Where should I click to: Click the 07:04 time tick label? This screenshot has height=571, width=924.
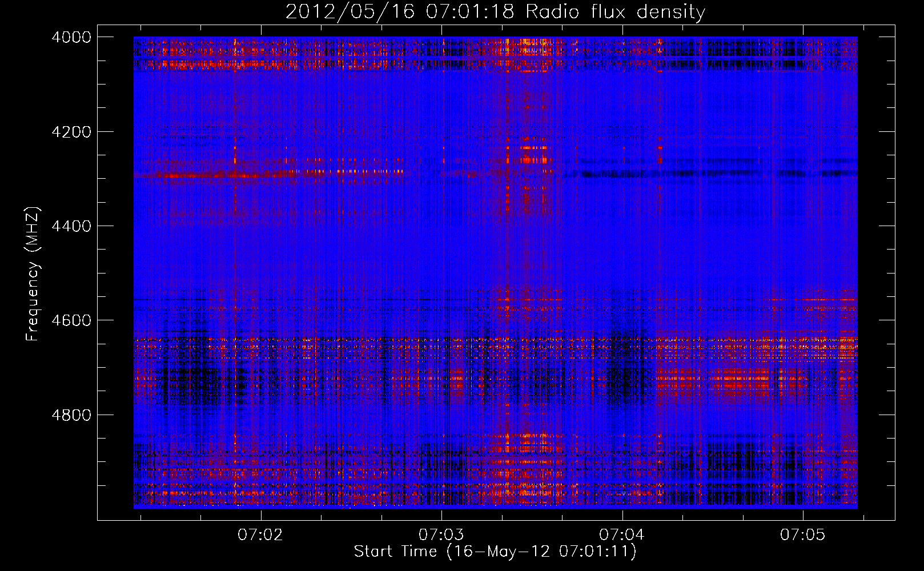(622, 534)
